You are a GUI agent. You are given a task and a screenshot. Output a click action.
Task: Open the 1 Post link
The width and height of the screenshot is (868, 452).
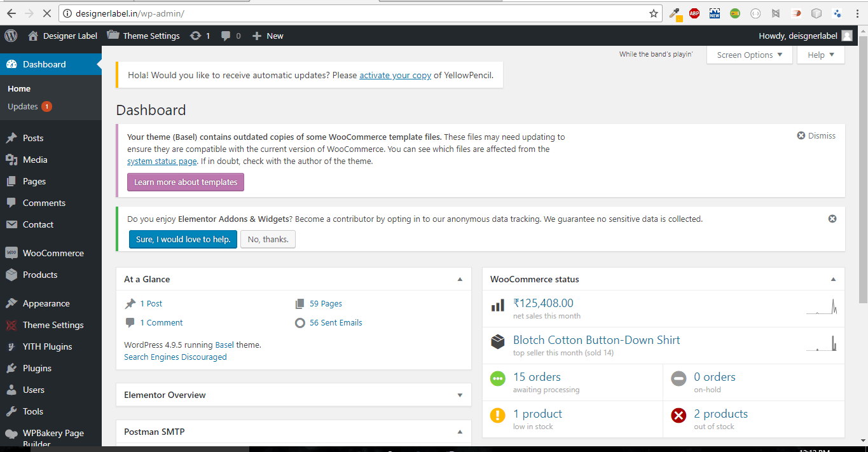[151, 304]
